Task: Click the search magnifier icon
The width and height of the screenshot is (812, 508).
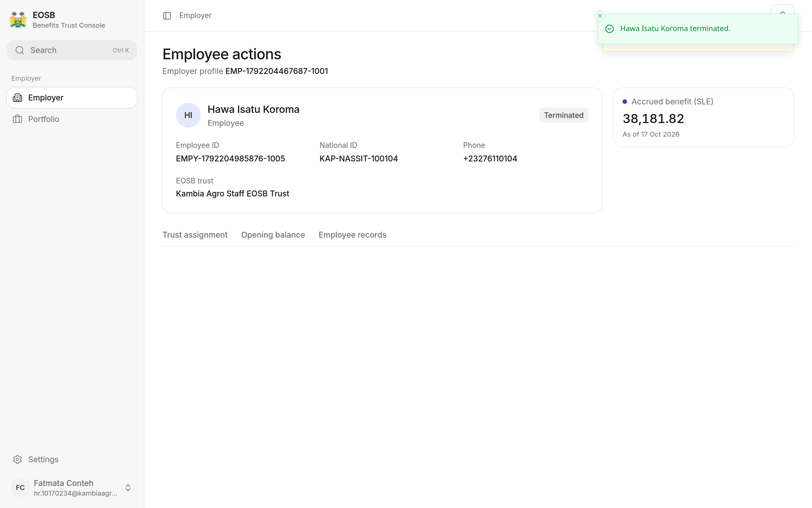Action: point(20,51)
